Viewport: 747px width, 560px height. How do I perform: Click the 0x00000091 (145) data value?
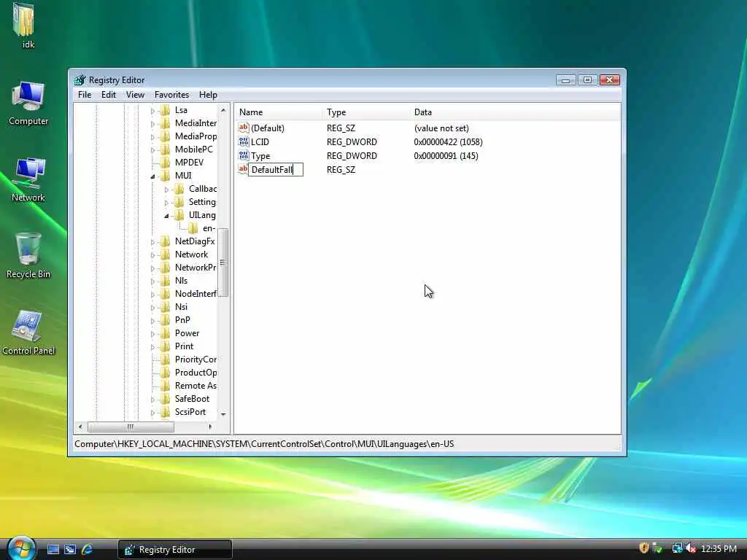[446, 156]
